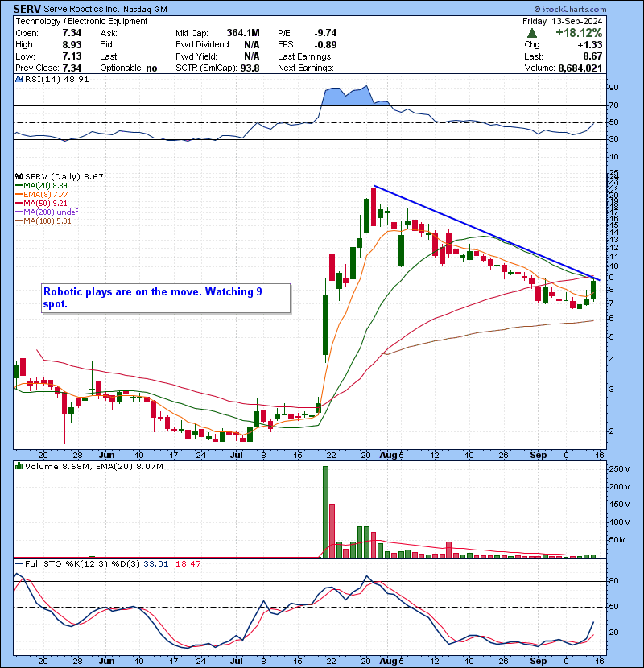Click the SCTR (SmlCap) 93.8 value
Viewport: 644px width, 668px height.
point(250,68)
